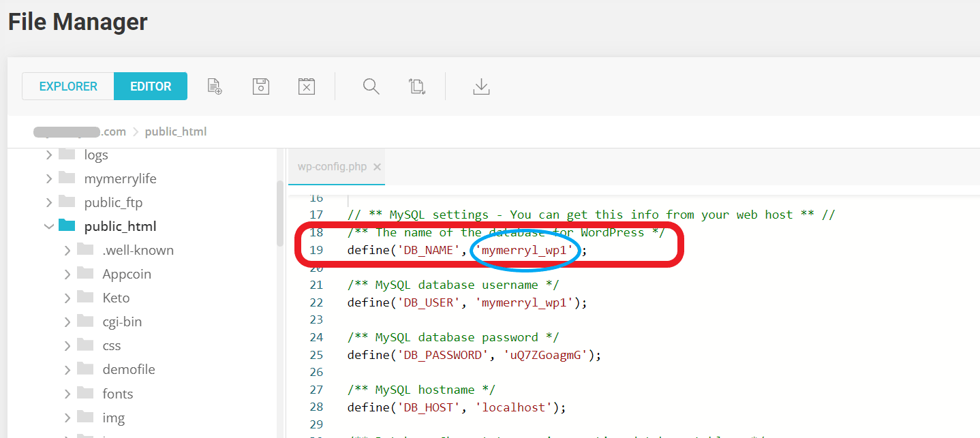Click 'mymerryl_wp1' value on line 19
The height and width of the screenshot is (438, 980).
coord(525,250)
